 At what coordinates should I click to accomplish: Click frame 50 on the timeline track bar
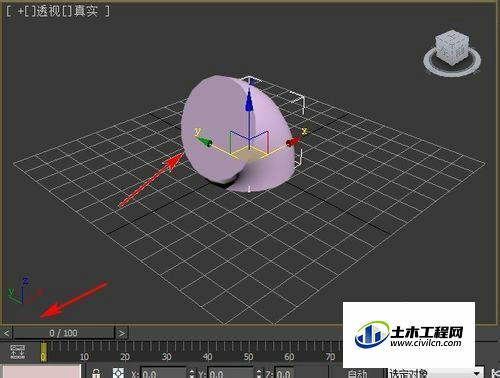[x=249, y=356]
